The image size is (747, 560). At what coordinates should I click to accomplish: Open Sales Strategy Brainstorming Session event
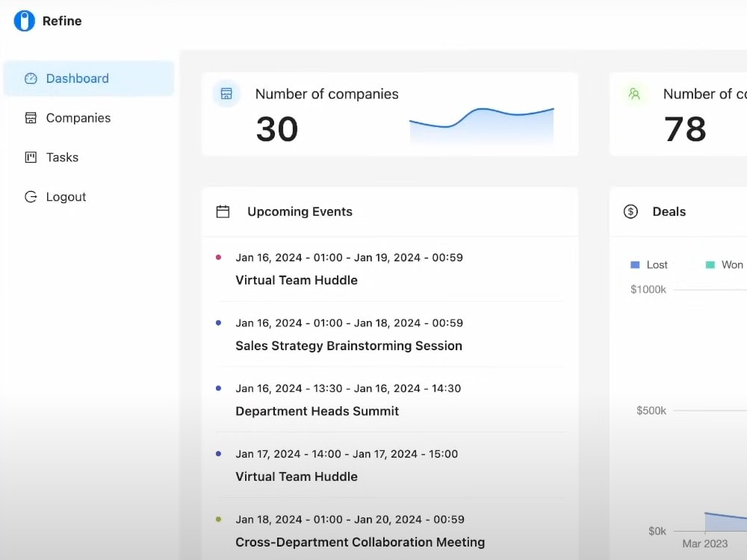[x=349, y=346]
